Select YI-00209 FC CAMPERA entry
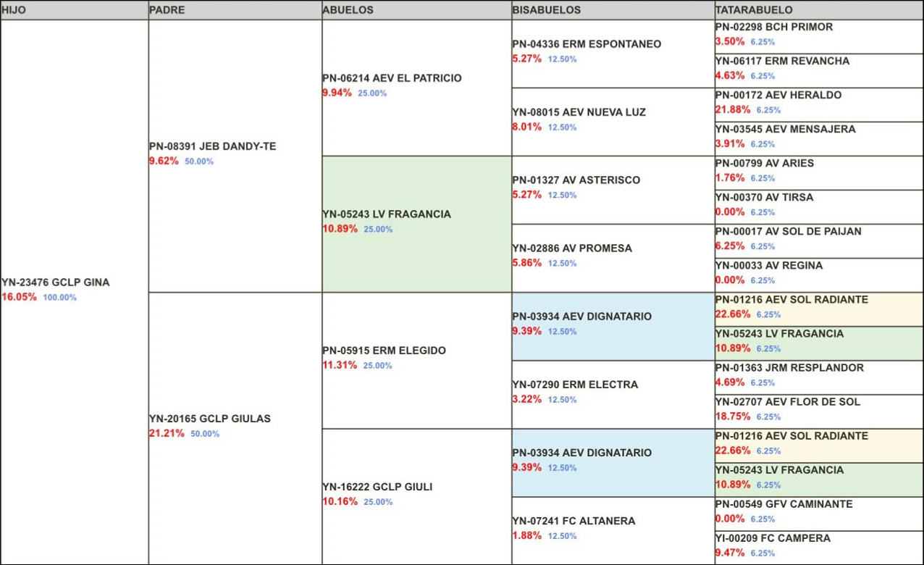Screen dimensions: 924x565 pos(819,548)
